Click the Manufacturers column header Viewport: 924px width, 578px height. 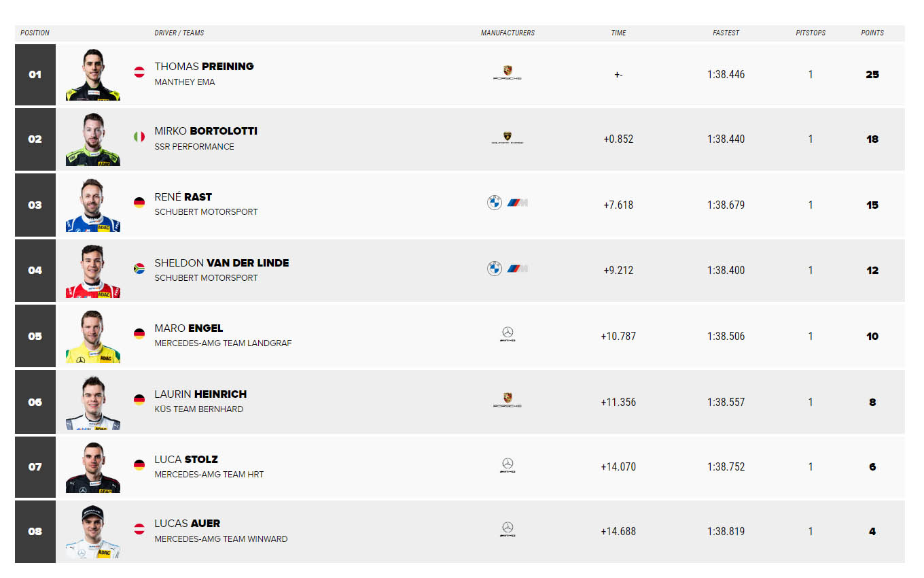(x=508, y=33)
